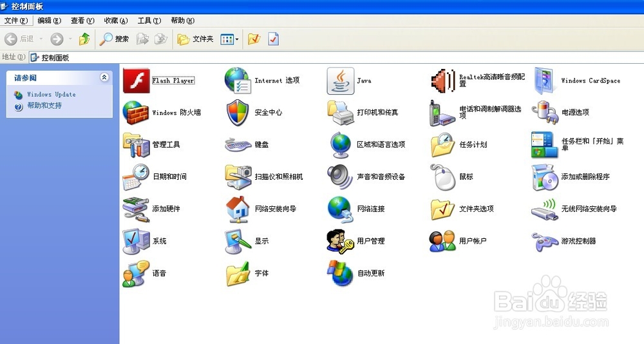Open 电话和调制解调器选项 icon

click(442, 113)
